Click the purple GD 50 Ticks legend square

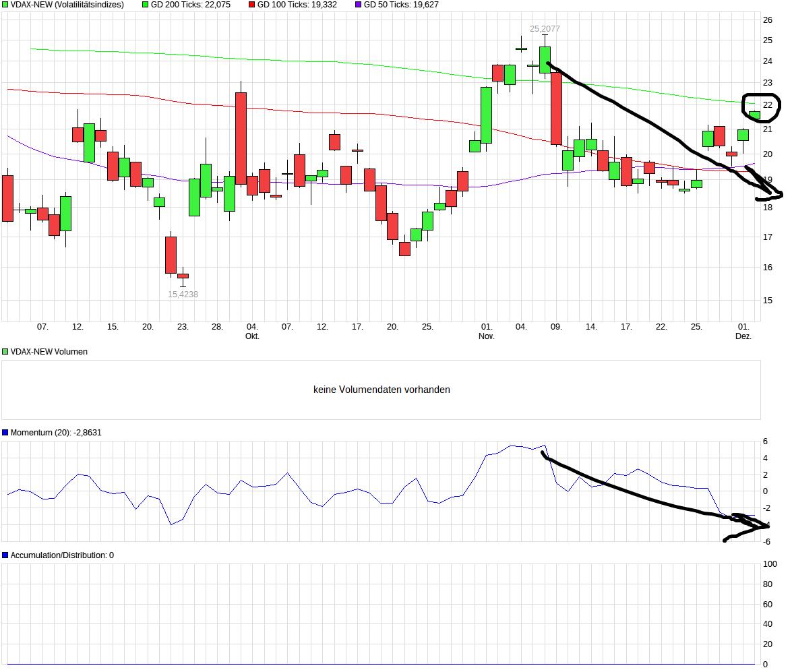point(359,5)
